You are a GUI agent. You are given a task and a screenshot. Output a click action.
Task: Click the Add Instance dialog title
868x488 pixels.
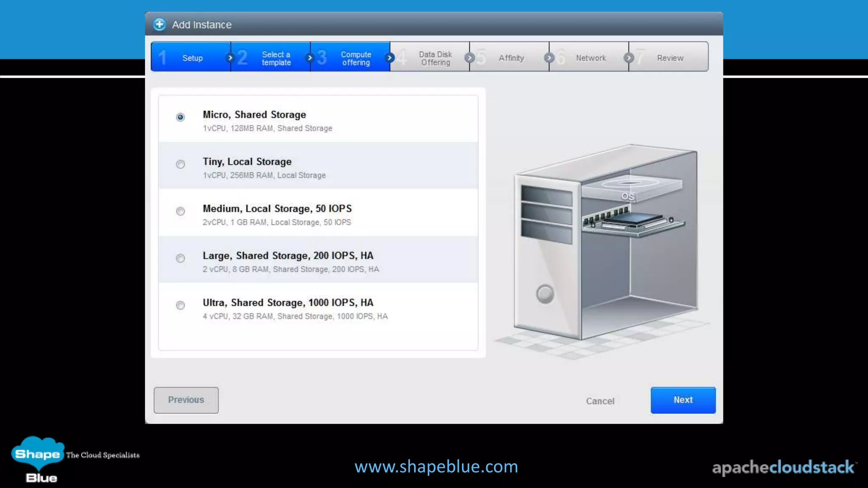pos(202,25)
